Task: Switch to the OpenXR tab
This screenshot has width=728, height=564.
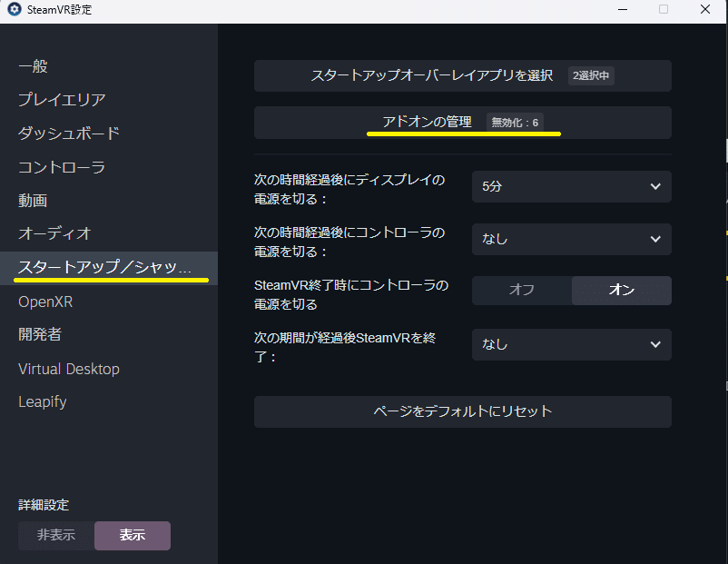Action: tap(45, 302)
